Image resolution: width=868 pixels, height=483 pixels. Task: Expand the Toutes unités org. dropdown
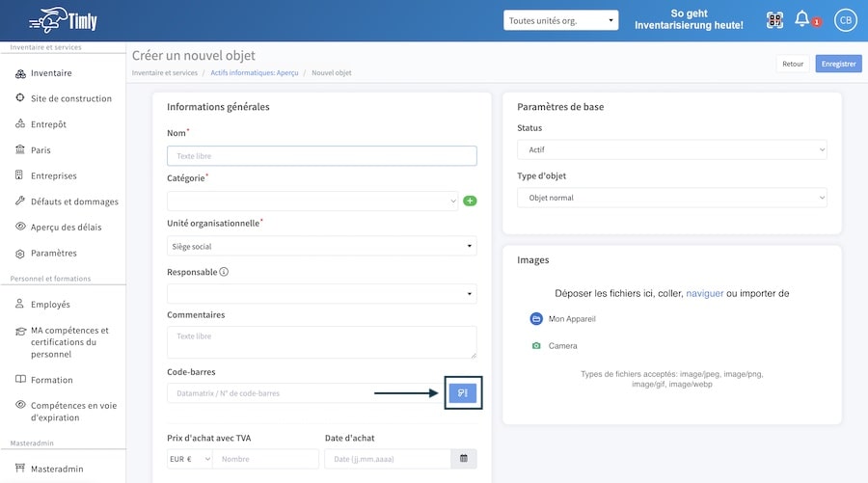coord(560,20)
